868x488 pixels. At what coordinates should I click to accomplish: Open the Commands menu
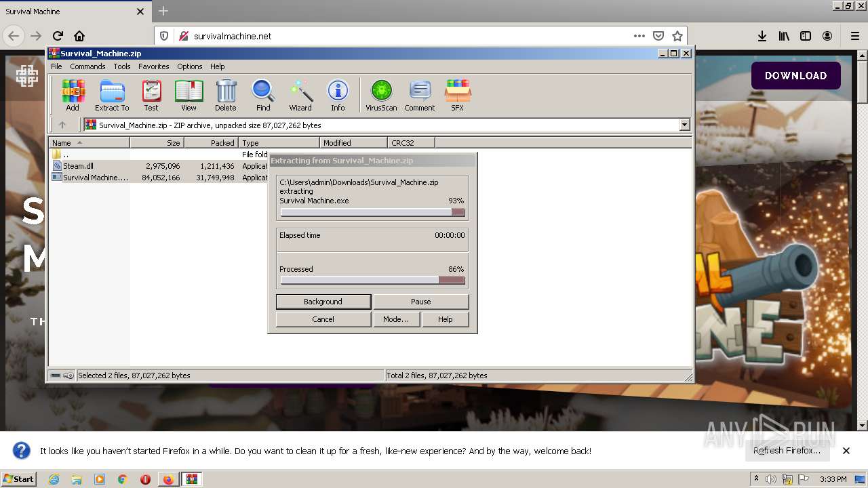click(87, 66)
